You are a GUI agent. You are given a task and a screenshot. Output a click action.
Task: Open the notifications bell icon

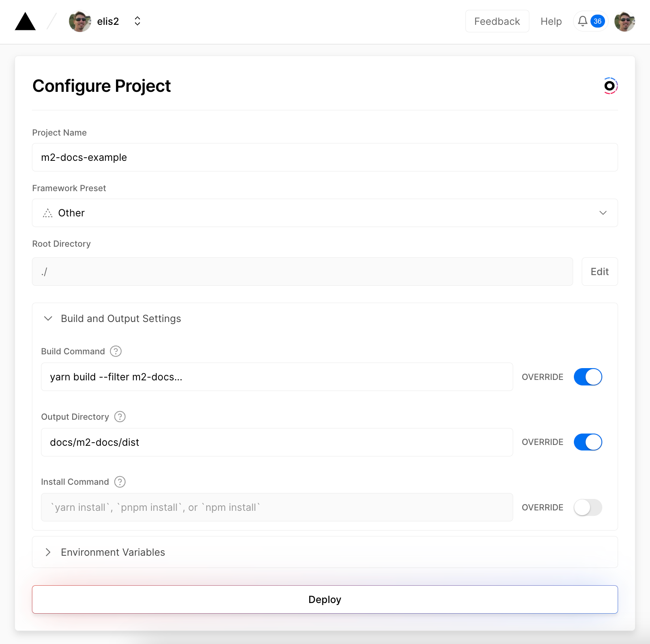pyautogui.click(x=583, y=21)
